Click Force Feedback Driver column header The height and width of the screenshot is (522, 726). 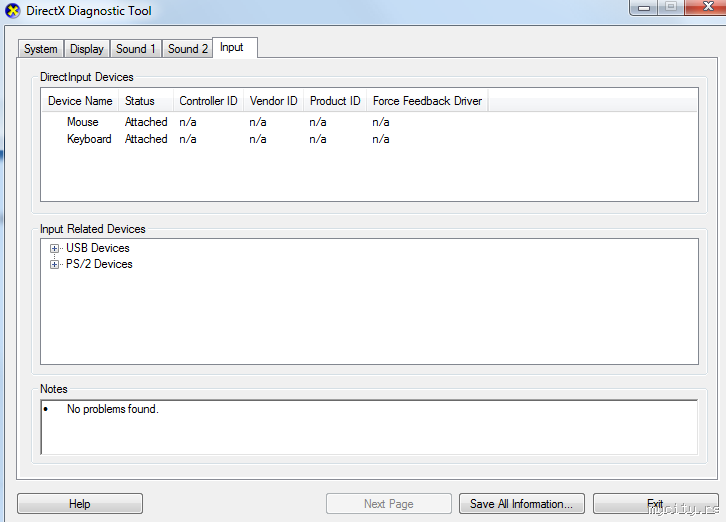tap(427, 101)
